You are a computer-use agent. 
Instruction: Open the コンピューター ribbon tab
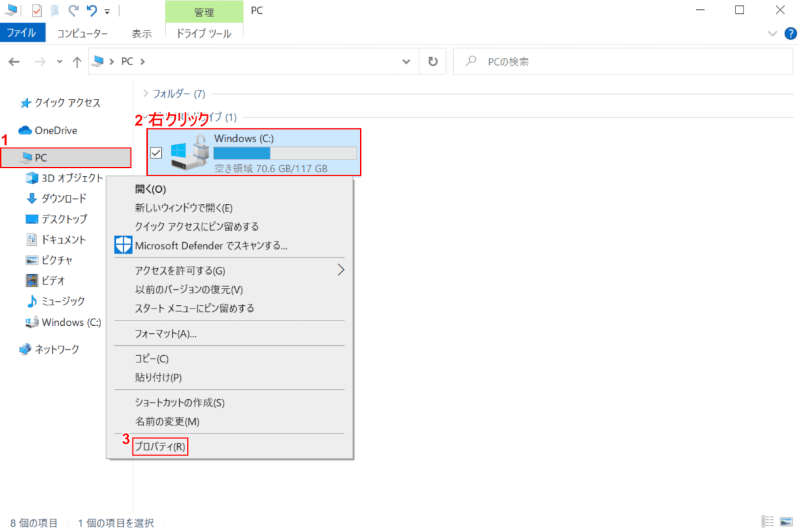pos(82,33)
